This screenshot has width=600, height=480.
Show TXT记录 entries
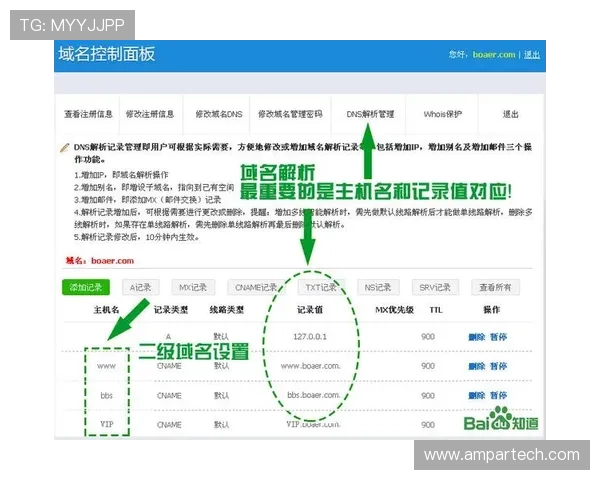pyautogui.click(x=321, y=287)
